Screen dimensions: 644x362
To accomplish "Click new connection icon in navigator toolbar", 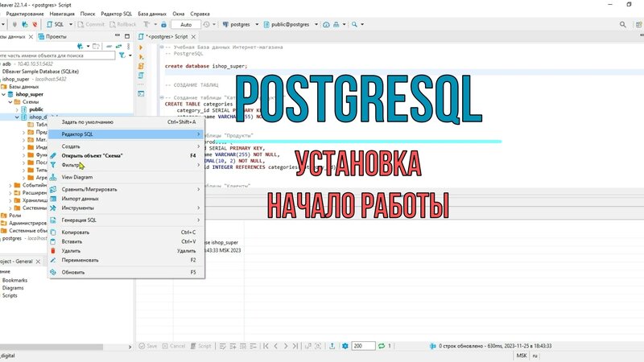I will tap(80, 47).
